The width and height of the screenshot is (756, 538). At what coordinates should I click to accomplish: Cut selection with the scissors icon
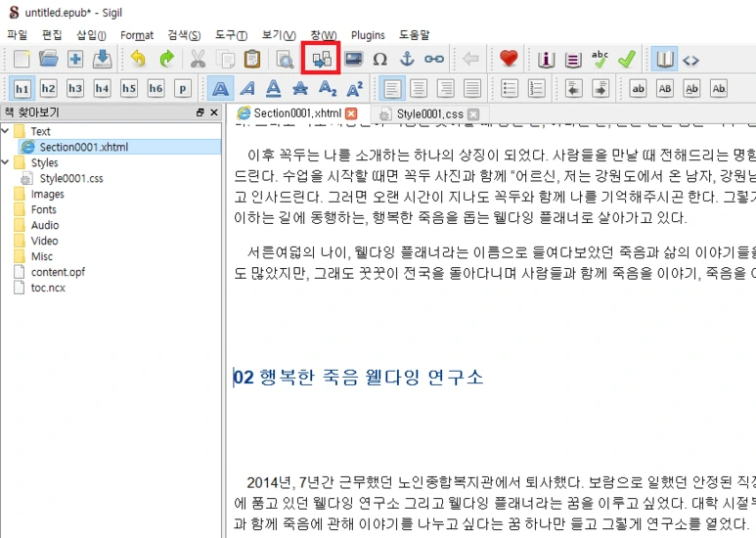198,59
